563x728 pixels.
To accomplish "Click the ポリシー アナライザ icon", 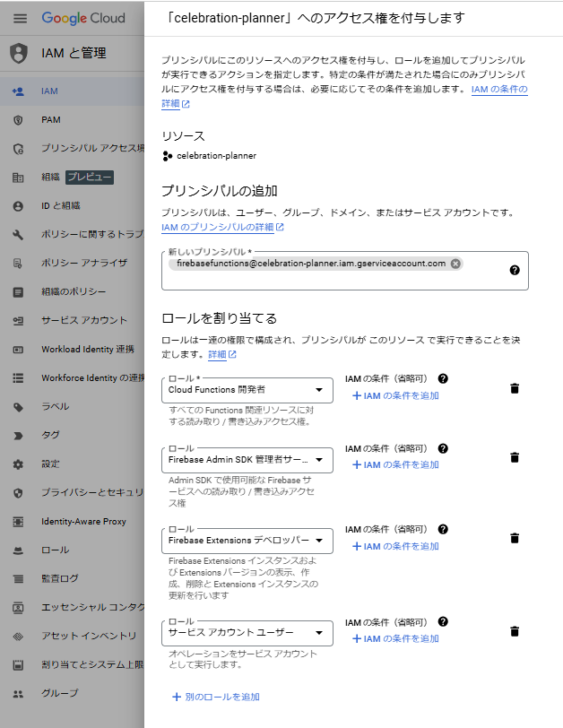I will pos(18,264).
